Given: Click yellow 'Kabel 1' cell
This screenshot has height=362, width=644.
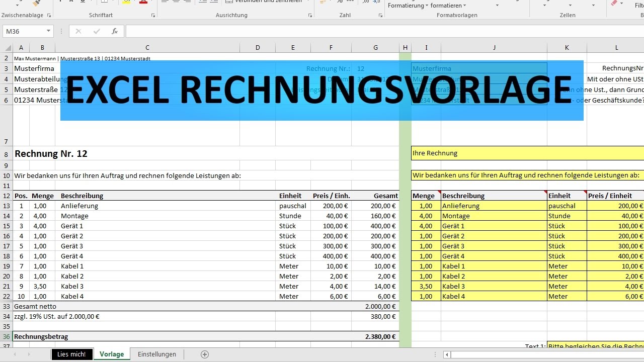Looking at the screenshot, I should coord(494,266).
